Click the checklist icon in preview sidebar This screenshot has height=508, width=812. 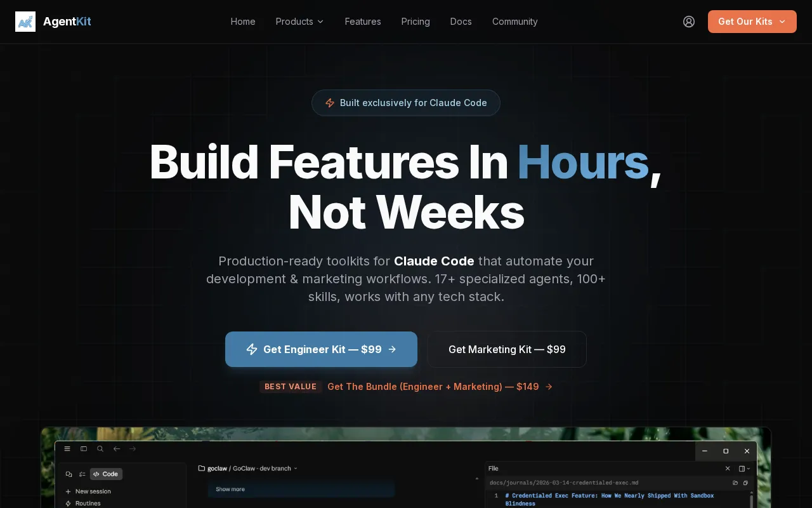(82, 474)
